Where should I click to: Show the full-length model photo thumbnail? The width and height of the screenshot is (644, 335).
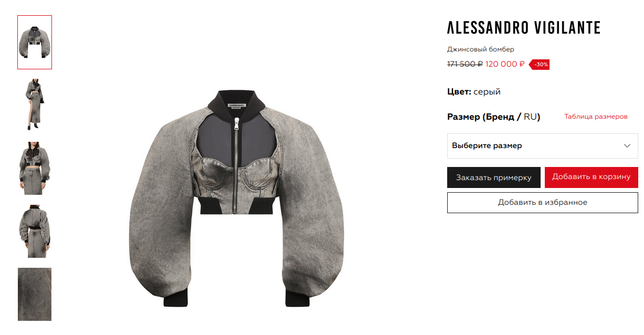coord(35,105)
